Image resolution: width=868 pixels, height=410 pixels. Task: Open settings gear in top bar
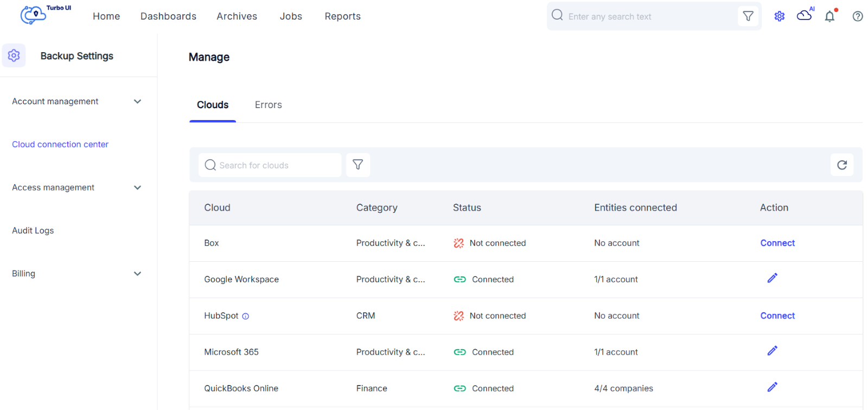(780, 16)
